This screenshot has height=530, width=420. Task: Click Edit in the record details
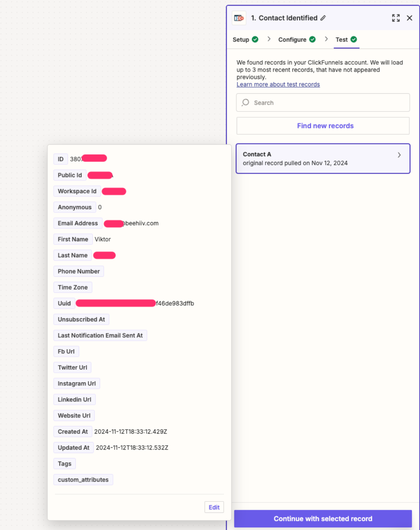tap(214, 507)
